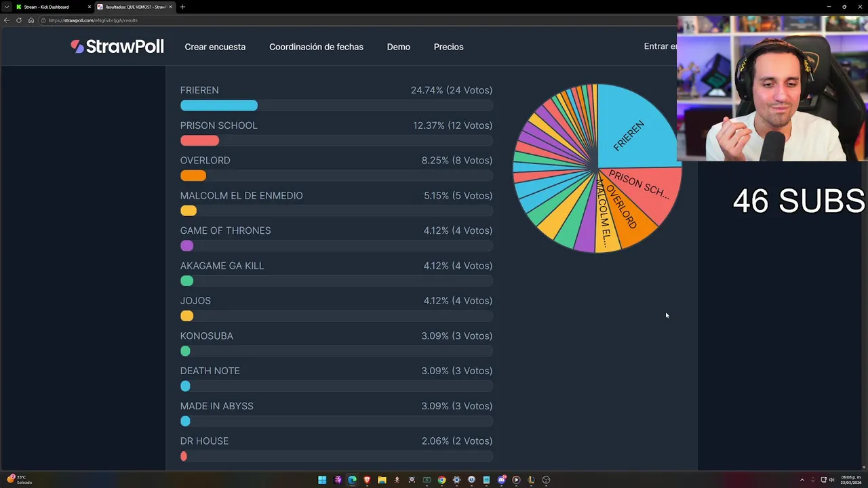This screenshot has height=488, width=868.
Task: Open the Precios page
Action: (449, 47)
